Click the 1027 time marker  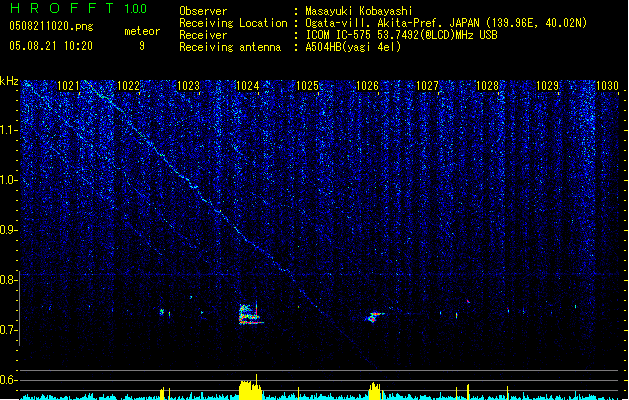pos(427,86)
